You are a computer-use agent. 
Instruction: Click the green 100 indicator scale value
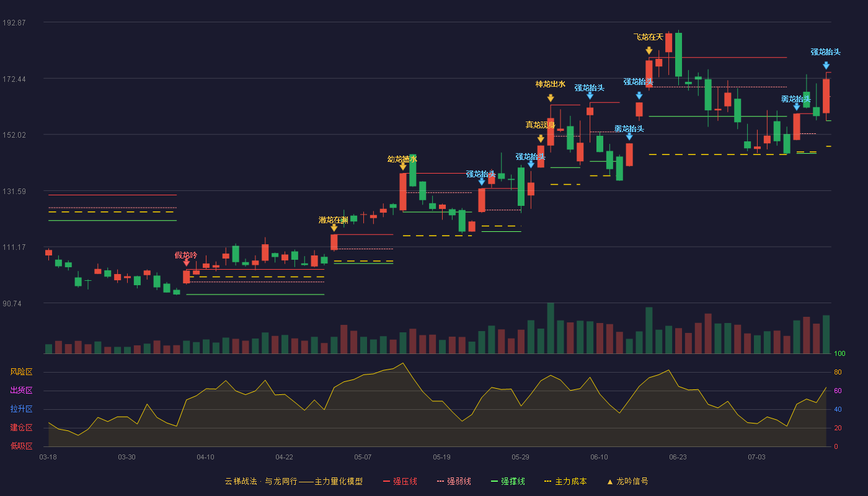839,354
